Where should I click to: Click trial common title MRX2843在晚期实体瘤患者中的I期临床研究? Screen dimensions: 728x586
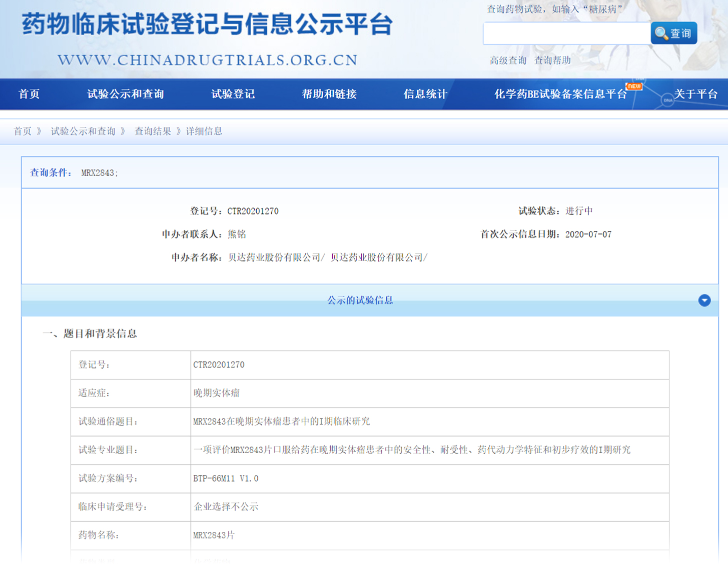281,421
